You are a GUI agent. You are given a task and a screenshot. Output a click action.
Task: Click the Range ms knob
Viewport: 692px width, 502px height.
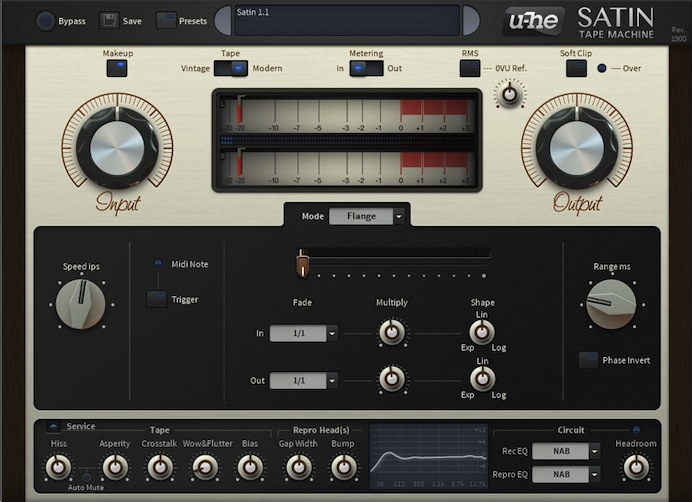(x=611, y=304)
